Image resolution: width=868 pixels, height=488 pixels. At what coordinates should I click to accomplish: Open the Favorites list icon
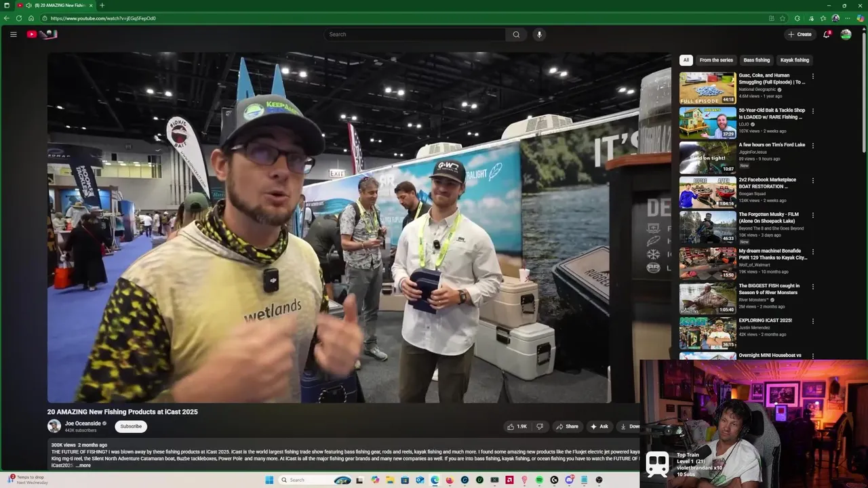point(823,18)
